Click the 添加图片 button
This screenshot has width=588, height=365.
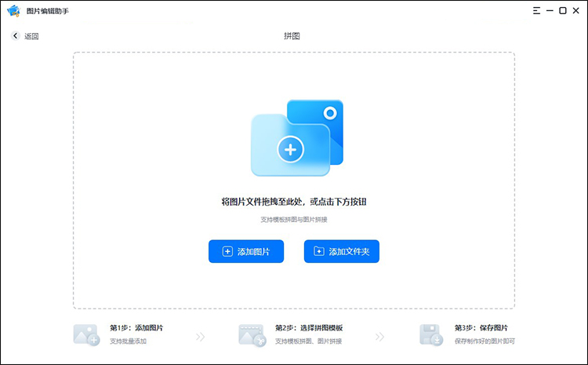(246, 251)
